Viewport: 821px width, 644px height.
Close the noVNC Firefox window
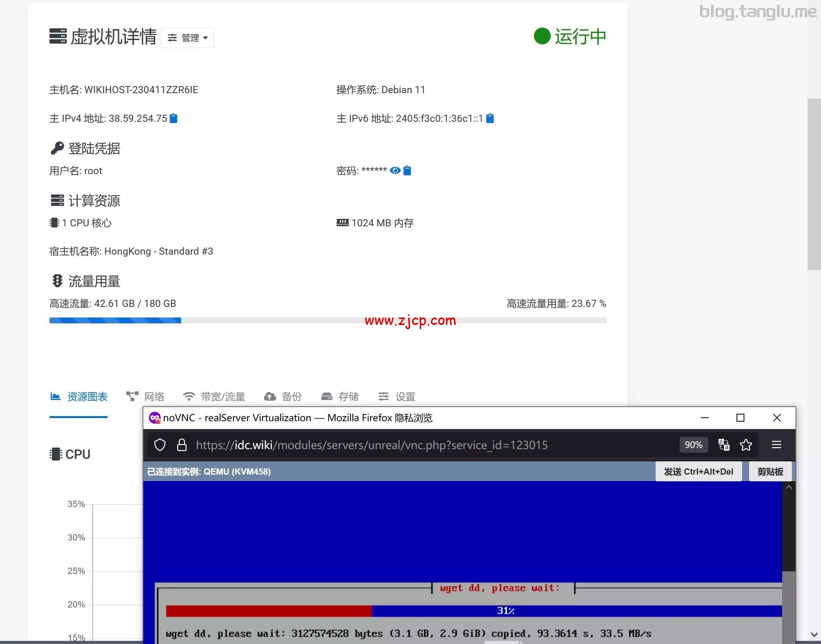pos(777,418)
